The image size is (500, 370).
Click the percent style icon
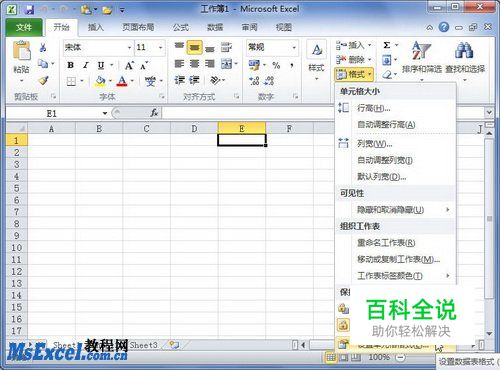pyautogui.click(x=276, y=65)
